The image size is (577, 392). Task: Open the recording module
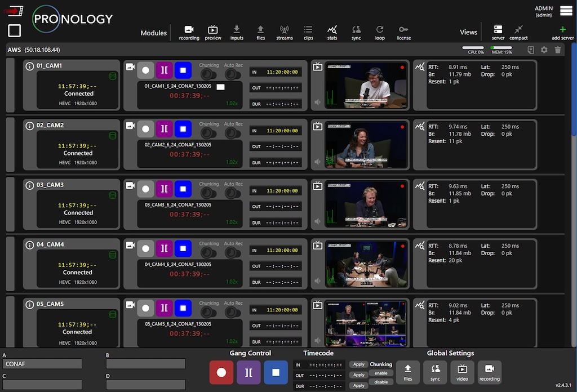(189, 33)
